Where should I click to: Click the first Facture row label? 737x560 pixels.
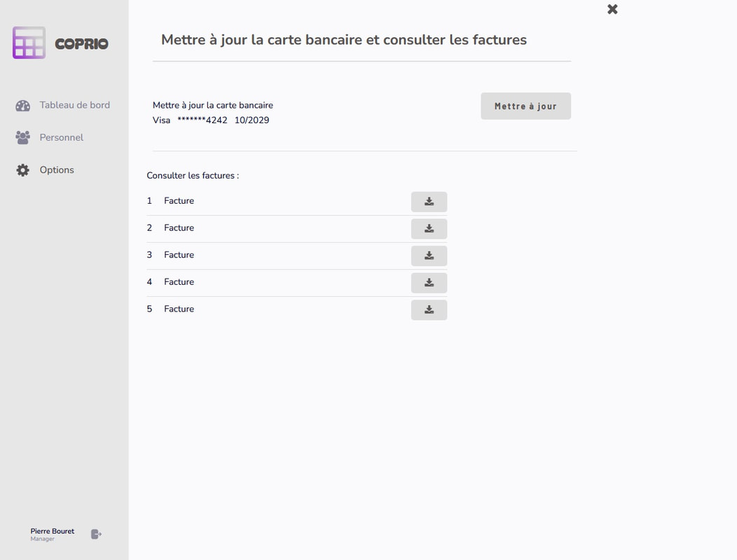tap(179, 201)
